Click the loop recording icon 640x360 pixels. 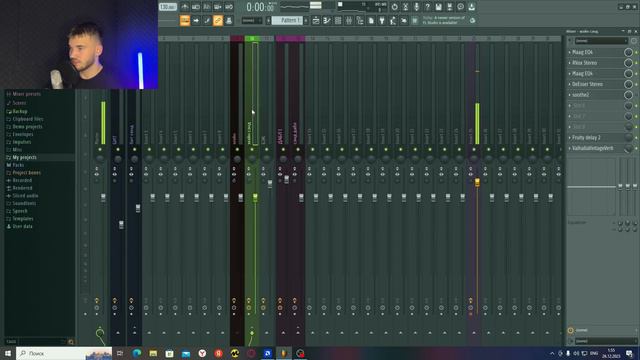point(229,7)
